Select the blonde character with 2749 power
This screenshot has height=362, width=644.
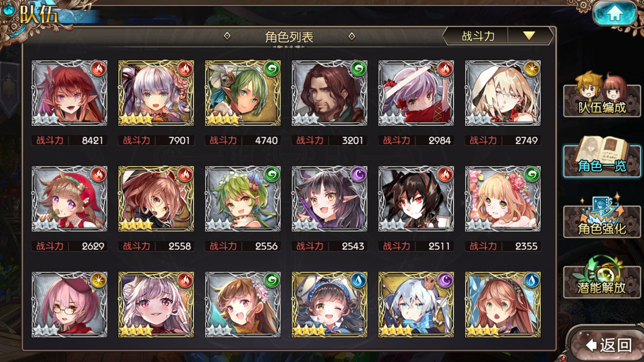click(x=503, y=93)
